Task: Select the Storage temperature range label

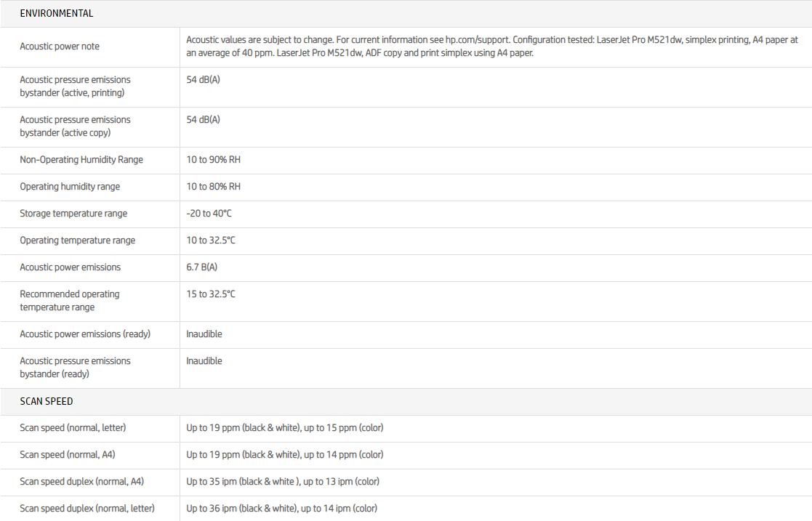Action: pos(73,214)
